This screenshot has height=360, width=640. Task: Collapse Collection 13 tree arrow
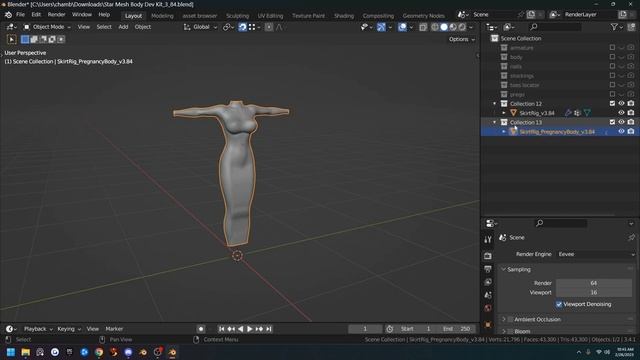495,122
